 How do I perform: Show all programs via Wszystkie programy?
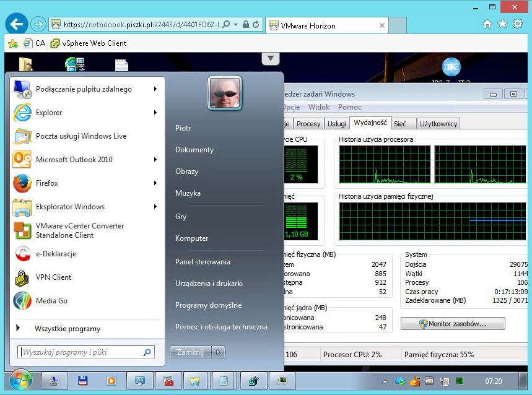(67, 329)
